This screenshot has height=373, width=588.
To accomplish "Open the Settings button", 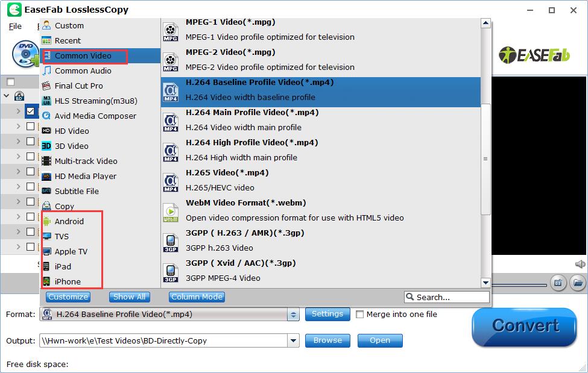I will tap(327, 314).
